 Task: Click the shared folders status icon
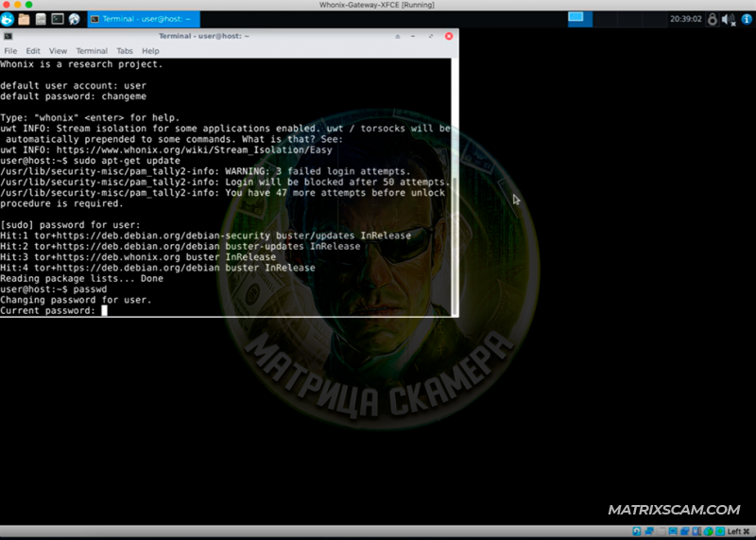click(x=684, y=531)
